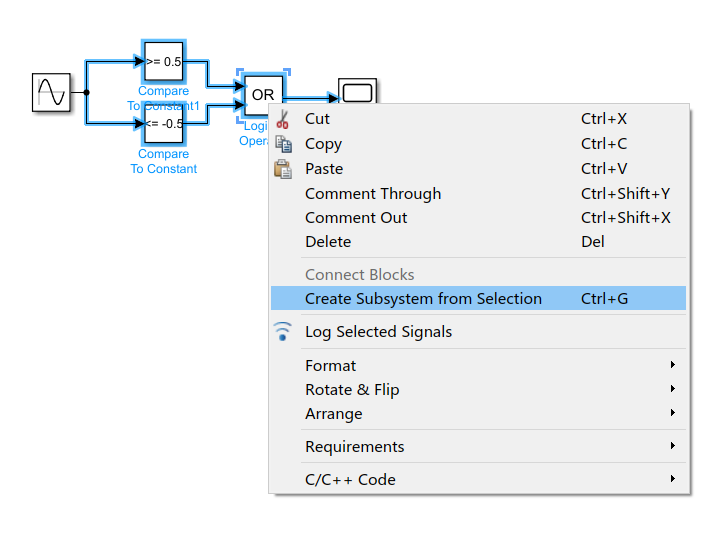Screen dimensions: 714x557
Task: Click the Copy icon in context menu
Action: (283, 144)
